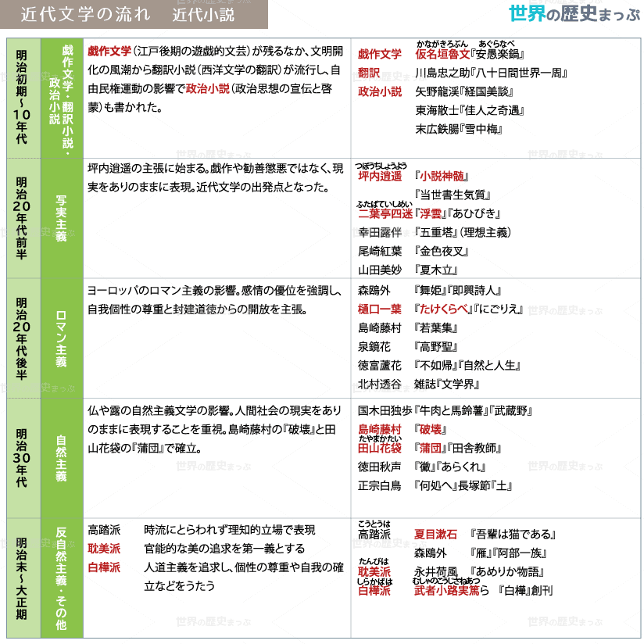Click 泉鏡花 author name
Image resolution: width=644 pixels, height=644 pixels.
[374, 347]
